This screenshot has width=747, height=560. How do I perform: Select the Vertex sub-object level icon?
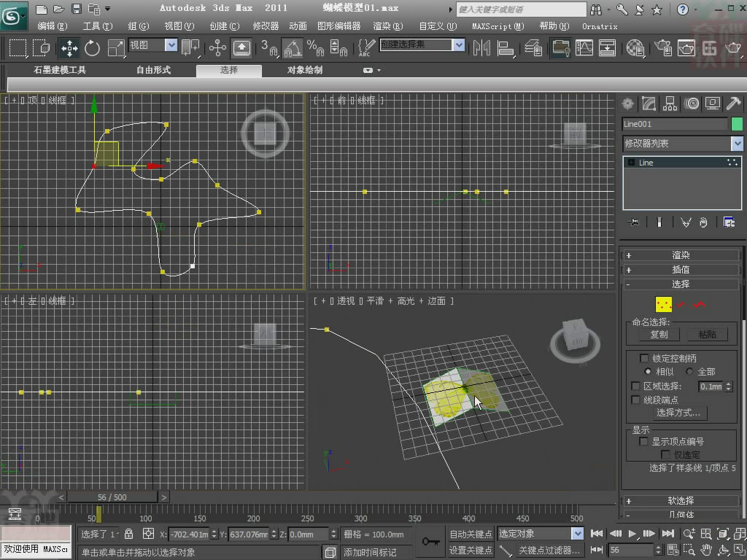click(x=664, y=304)
